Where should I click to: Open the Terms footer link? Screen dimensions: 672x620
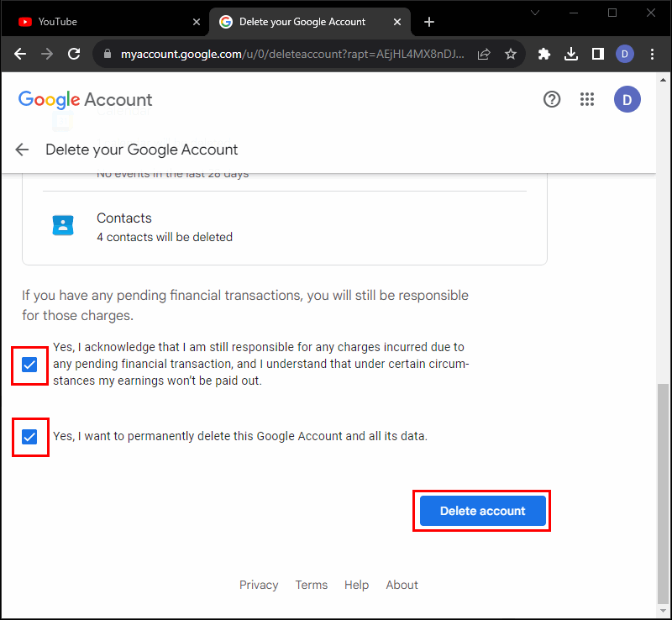coord(311,585)
